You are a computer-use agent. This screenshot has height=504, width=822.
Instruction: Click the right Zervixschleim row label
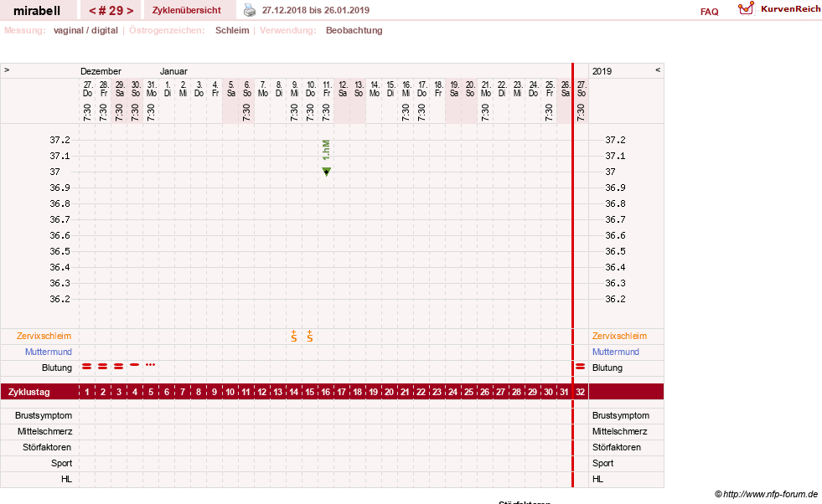coord(620,336)
